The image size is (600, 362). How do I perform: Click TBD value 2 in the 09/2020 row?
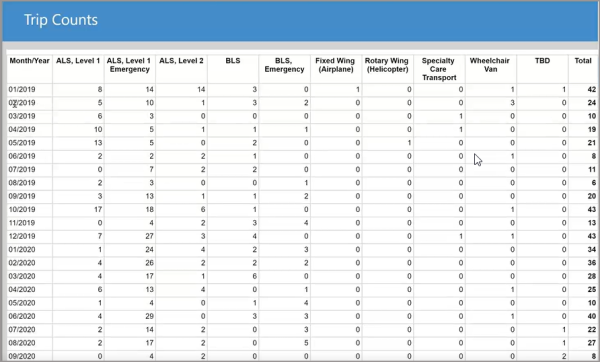(564, 356)
